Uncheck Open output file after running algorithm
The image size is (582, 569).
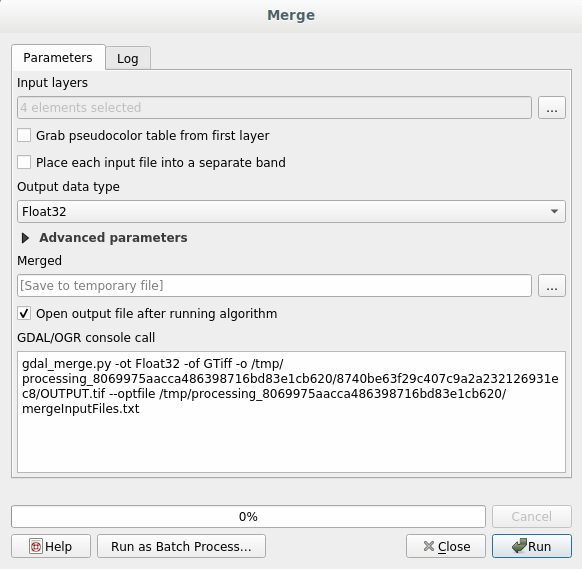pyautogui.click(x=24, y=314)
